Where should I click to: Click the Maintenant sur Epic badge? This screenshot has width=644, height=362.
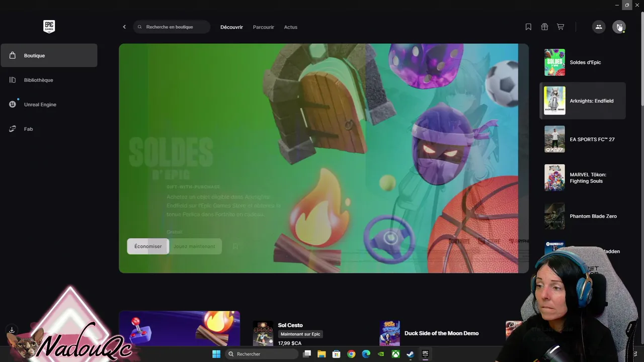click(x=300, y=334)
